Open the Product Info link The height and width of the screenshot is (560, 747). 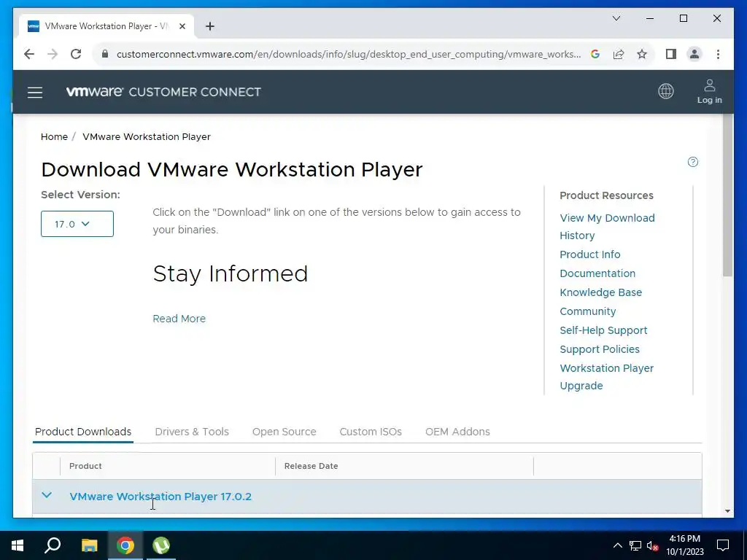[589, 254]
